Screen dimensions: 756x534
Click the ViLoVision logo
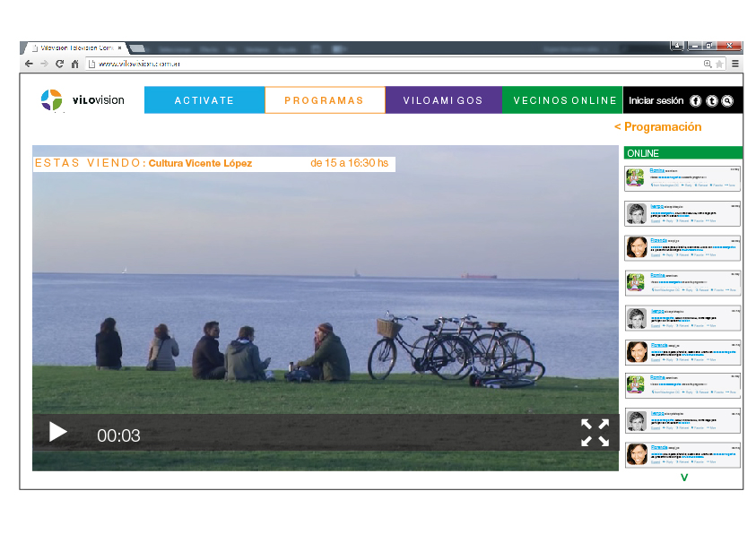click(x=83, y=100)
